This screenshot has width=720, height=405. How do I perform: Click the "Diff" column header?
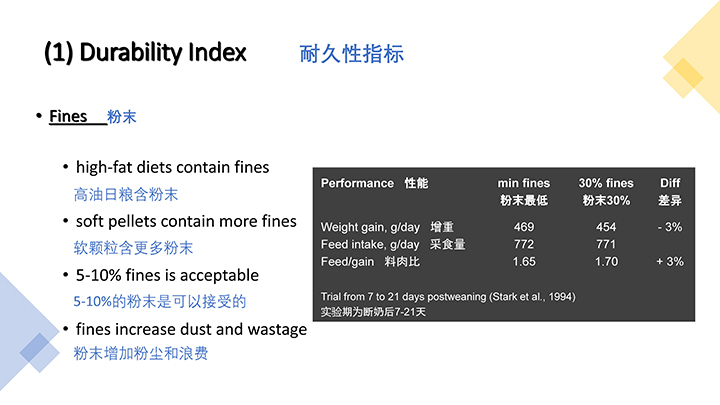coord(670,183)
